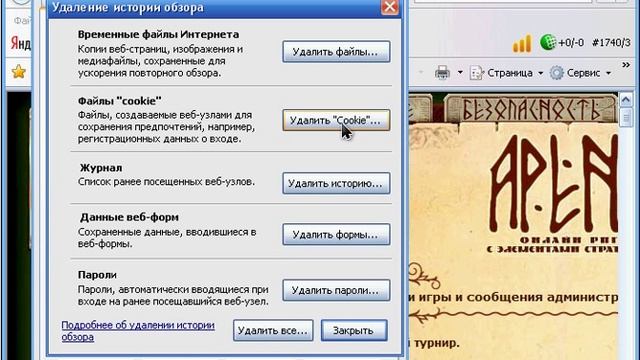Click the page scrollbar up arrow

click(x=626, y=99)
